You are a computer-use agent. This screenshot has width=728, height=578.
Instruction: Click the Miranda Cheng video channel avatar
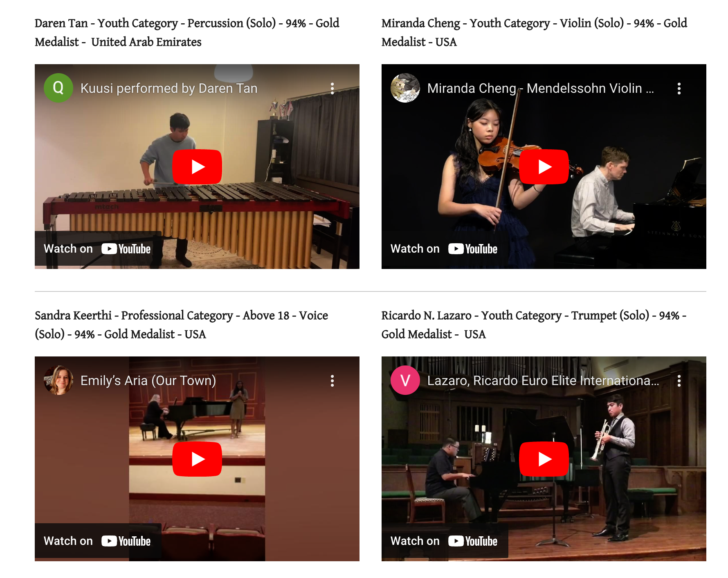coord(405,88)
